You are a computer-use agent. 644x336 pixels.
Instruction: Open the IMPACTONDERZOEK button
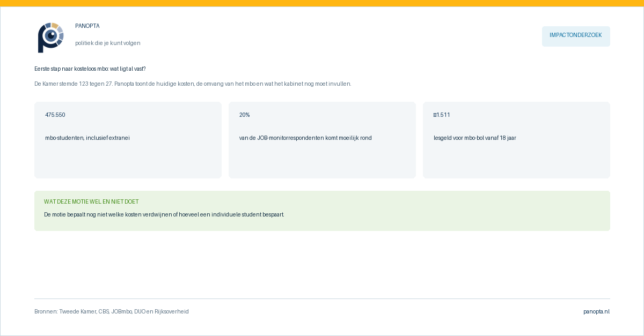coord(576,35)
